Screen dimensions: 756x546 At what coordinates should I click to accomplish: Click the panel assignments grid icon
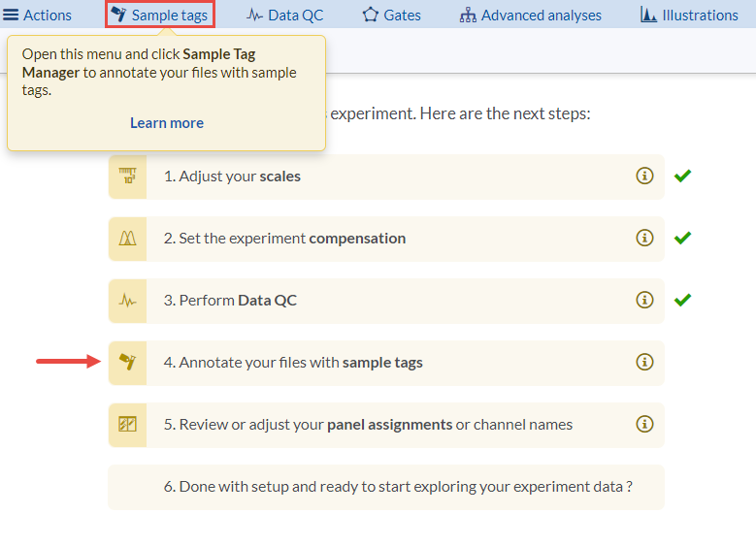coord(127,425)
